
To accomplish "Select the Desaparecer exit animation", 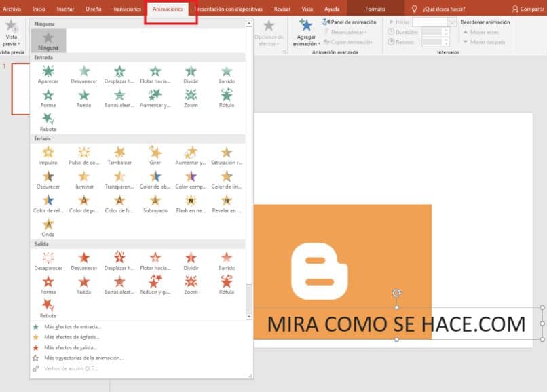I will coord(48,258).
